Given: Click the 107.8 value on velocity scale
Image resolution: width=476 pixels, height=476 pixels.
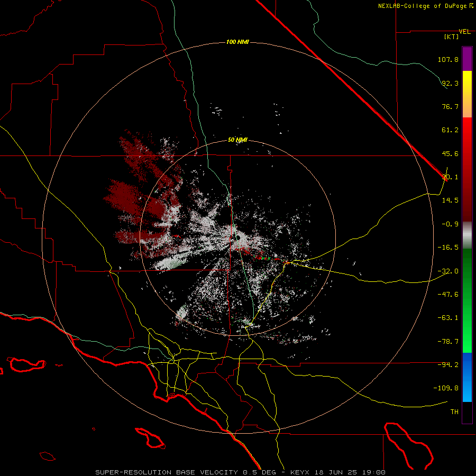Looking at the screenshot, I should coord(448,59).
